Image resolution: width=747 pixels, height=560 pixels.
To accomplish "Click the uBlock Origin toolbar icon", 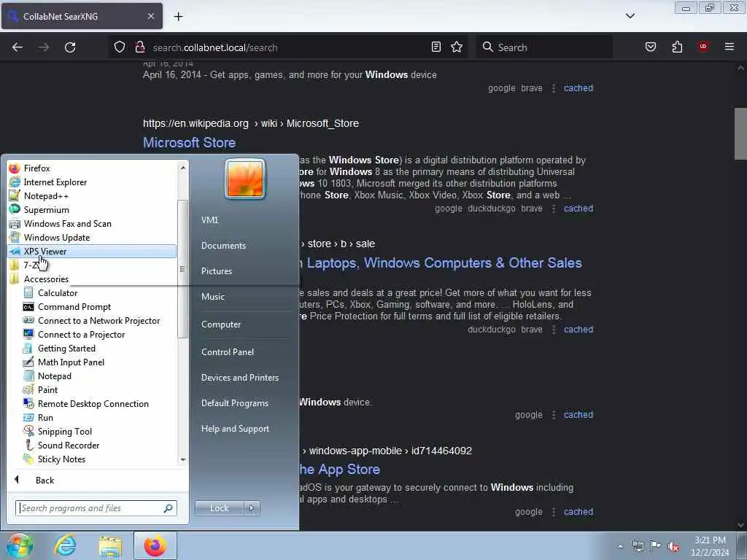I will [x=703, y=47].
